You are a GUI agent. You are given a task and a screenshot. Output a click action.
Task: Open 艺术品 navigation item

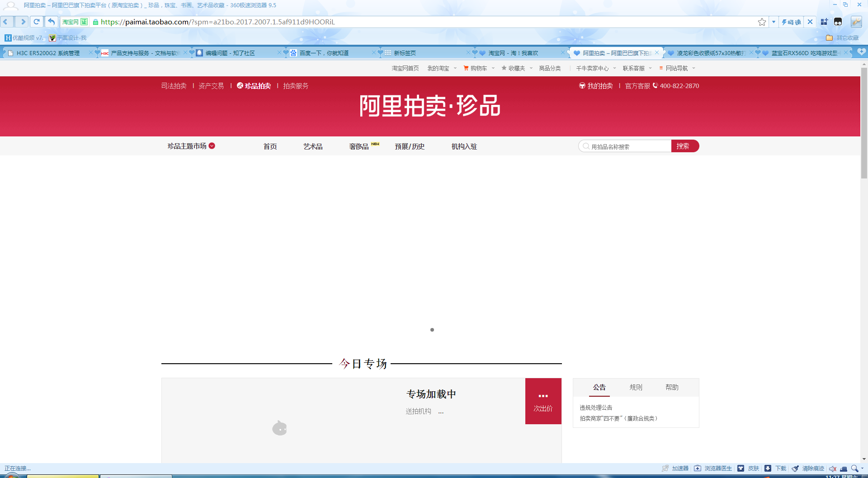click(313, 146)
